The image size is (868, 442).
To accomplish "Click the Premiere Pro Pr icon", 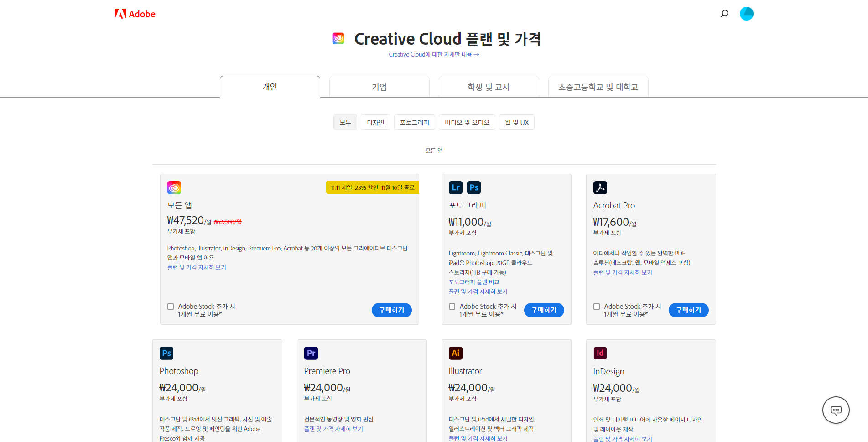I will click(x=311, y=353).
